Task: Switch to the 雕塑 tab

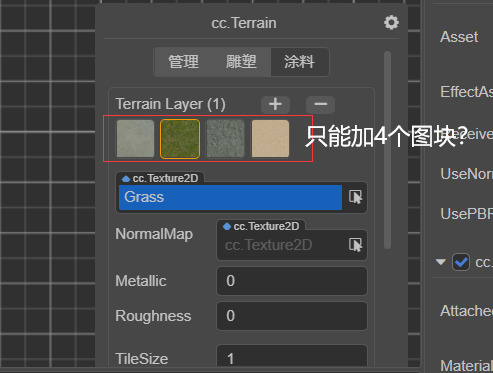Action: [x=241, y=62]
